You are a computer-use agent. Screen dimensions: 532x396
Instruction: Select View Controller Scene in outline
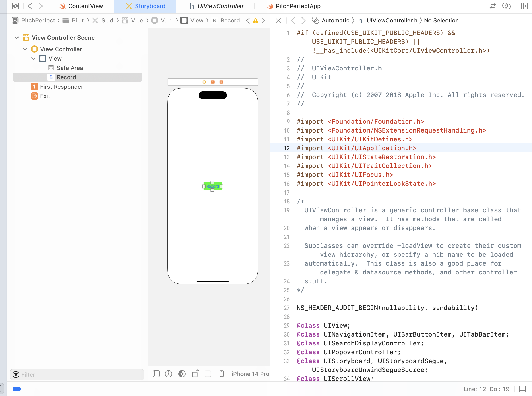coord(63,38)
